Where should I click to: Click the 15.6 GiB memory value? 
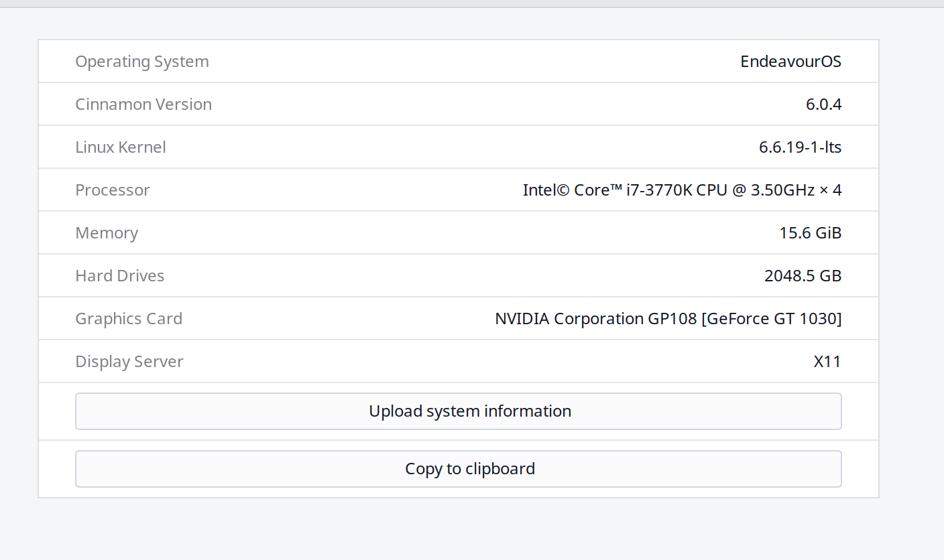coord(810,233)
